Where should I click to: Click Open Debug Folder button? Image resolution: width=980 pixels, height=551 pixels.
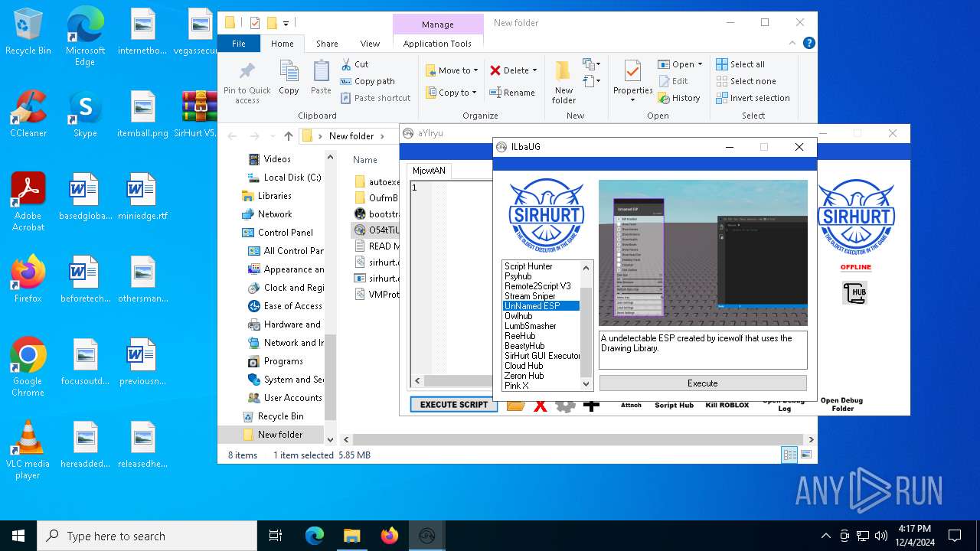pyautogui.click(x=841, y=404)
